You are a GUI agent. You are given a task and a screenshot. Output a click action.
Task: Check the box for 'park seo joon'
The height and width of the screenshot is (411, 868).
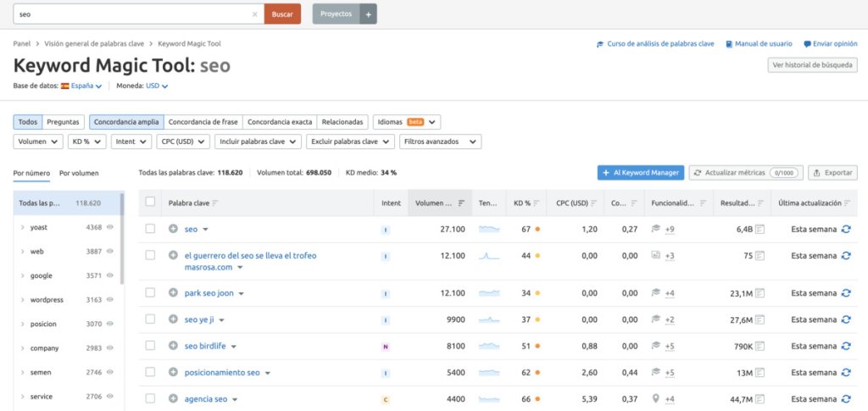click(150, 292)
